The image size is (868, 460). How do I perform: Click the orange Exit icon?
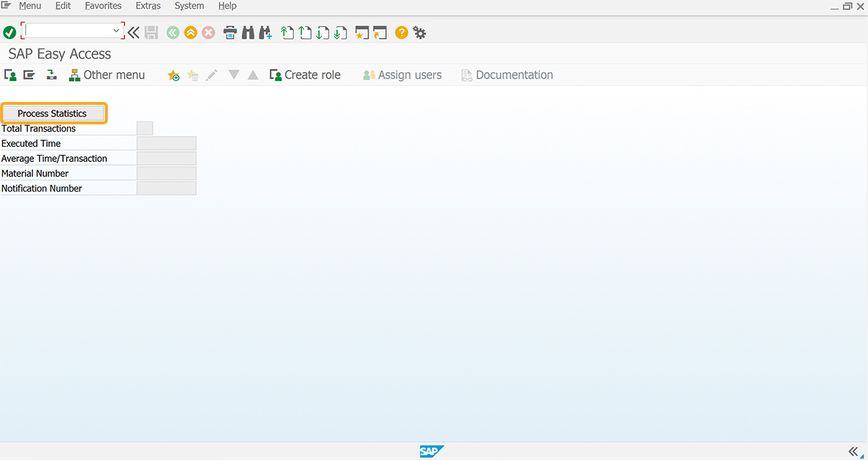(x=190, y=33)
